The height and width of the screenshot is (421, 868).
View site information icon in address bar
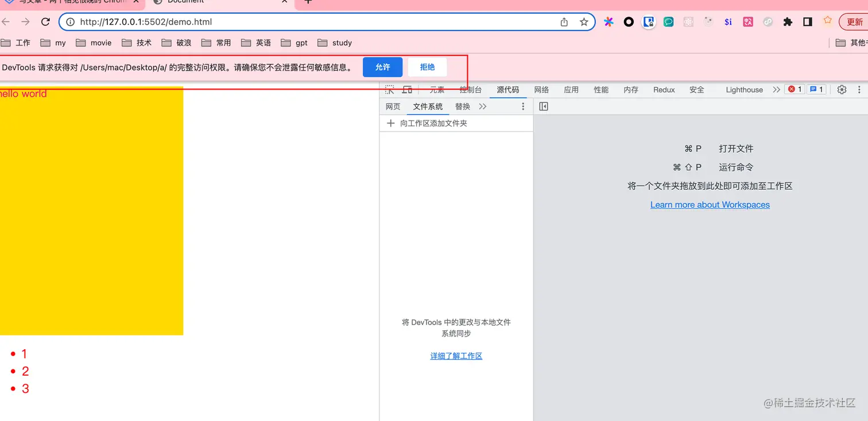point(70,22)
